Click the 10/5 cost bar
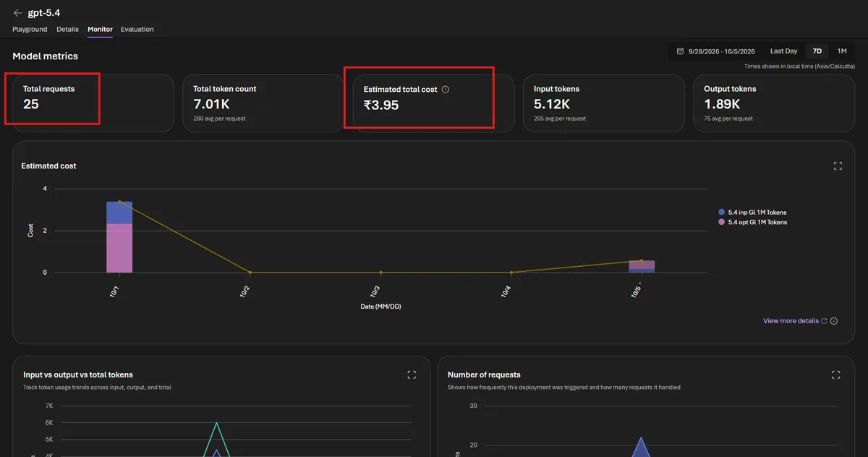The image size is (868, 457). [x=642, y=266]
